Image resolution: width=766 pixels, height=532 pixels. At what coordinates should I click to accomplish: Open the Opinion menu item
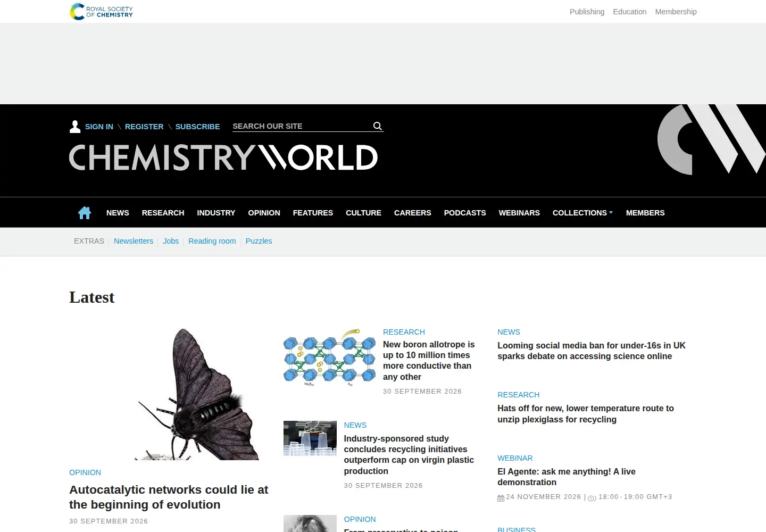[264, 213]
